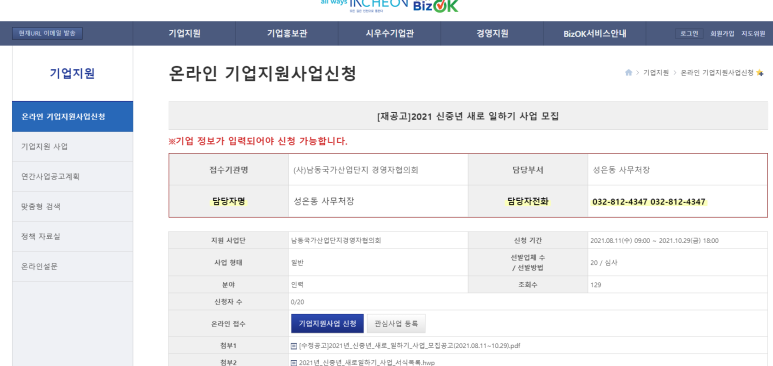773x366 pixels.
Task: Click the 현재URL 이메일 발송 button
Action: (47, 34)
